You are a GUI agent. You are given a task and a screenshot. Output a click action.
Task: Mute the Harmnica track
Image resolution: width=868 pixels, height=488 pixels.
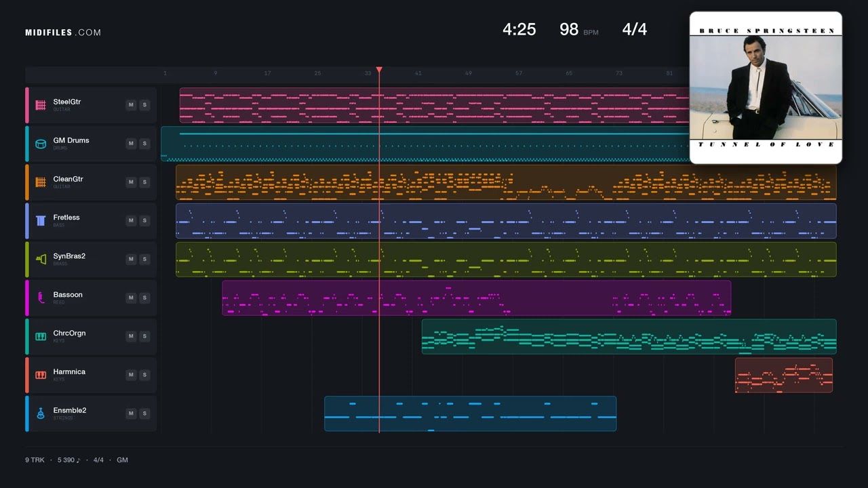pyautogui.click(x=131, y=375)
